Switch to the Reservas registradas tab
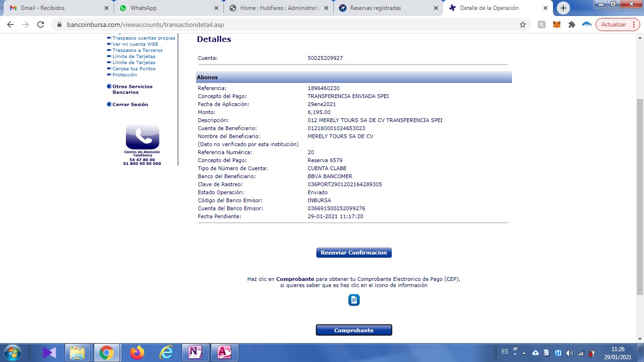 coord(388,8)
